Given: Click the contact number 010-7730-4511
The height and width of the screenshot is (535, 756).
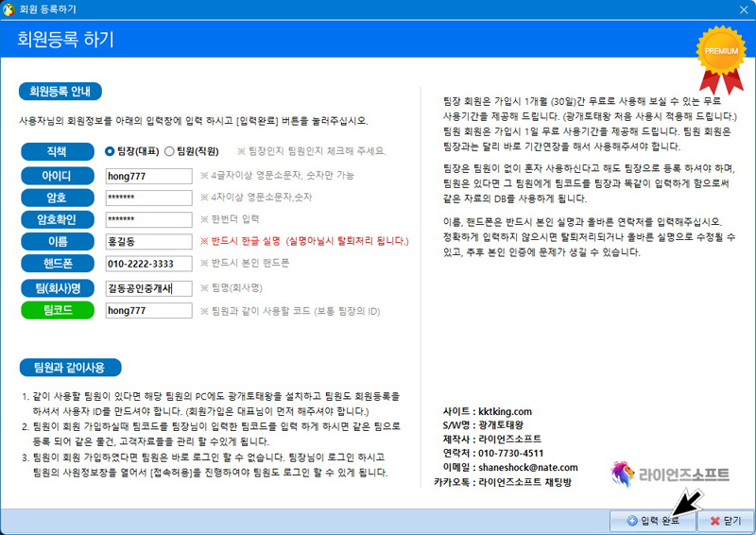Looking at the screenshot, I should point(510,454).
